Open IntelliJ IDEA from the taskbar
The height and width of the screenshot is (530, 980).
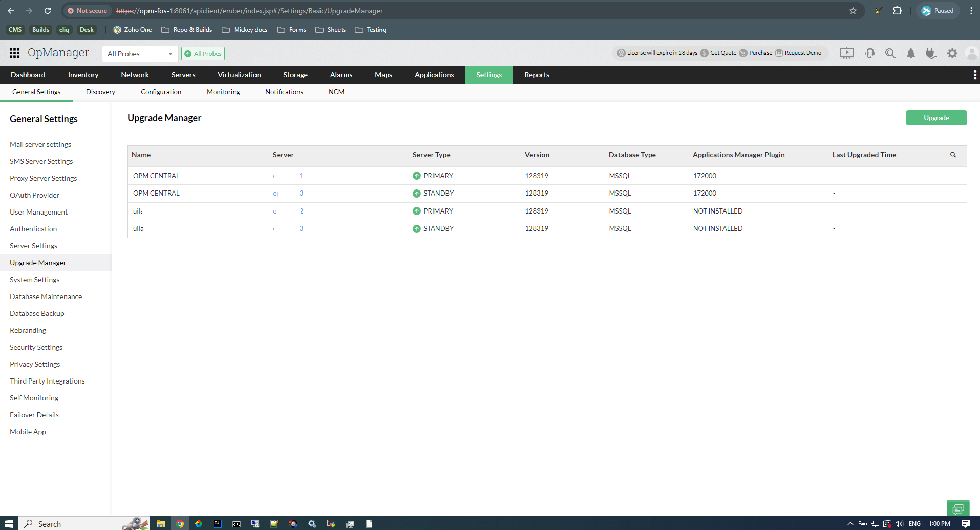coord(218,523)
